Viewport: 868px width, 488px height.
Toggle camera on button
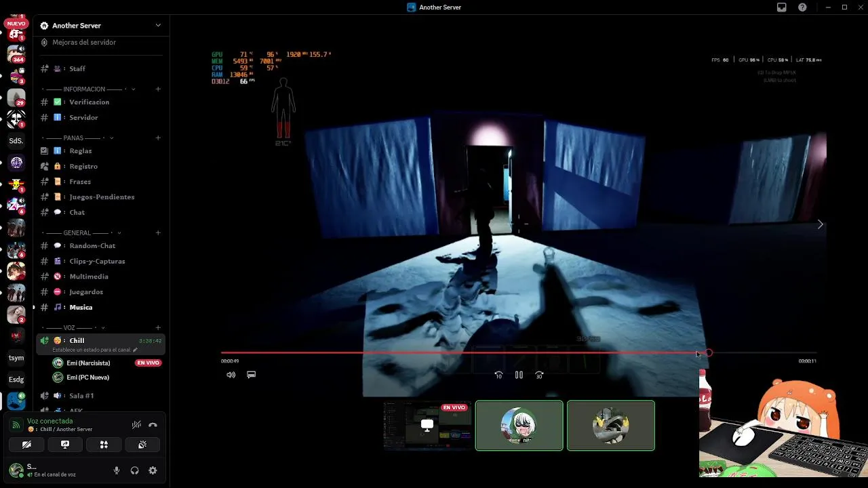[x=26, y=445]
